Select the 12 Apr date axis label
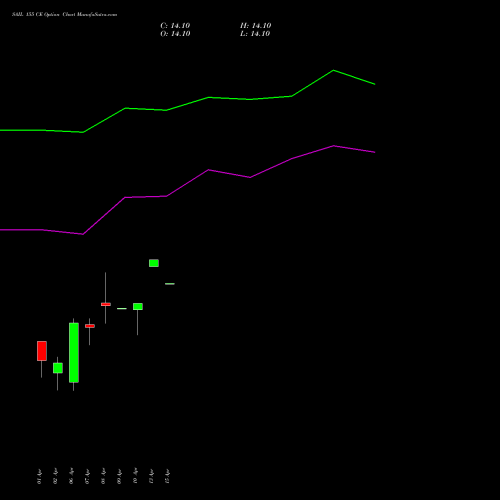Viewport: 500px width, 500px height. click(x=151, y=476)
